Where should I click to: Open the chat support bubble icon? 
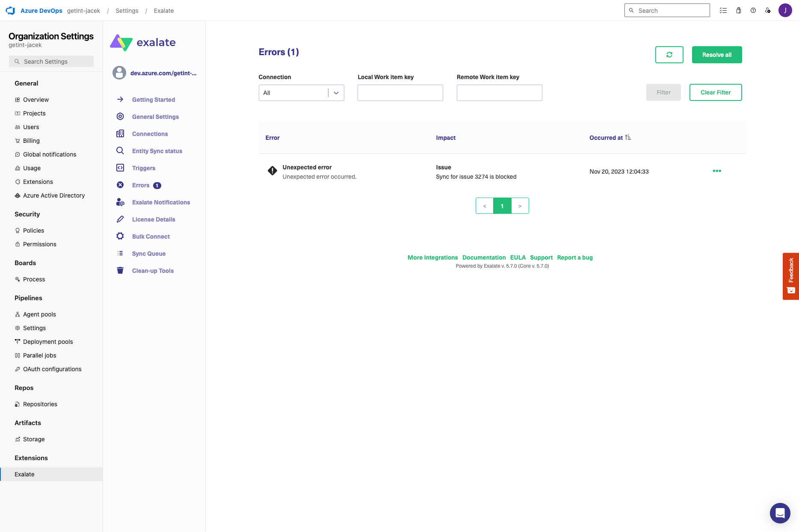click(780, 513)
